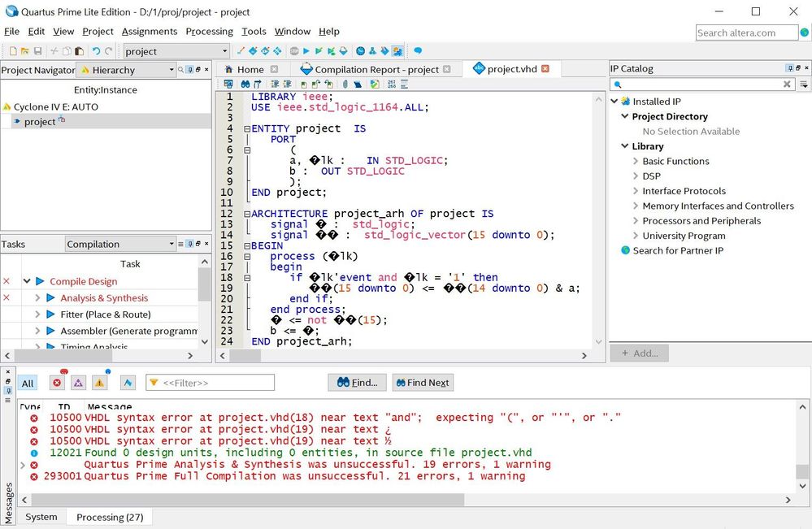Click the Find Next button

point(422,383)
